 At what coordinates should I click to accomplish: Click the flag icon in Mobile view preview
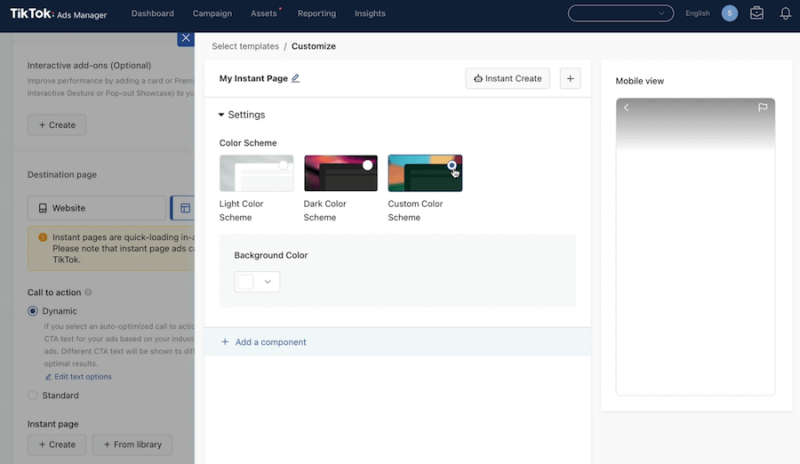(762, 108)
